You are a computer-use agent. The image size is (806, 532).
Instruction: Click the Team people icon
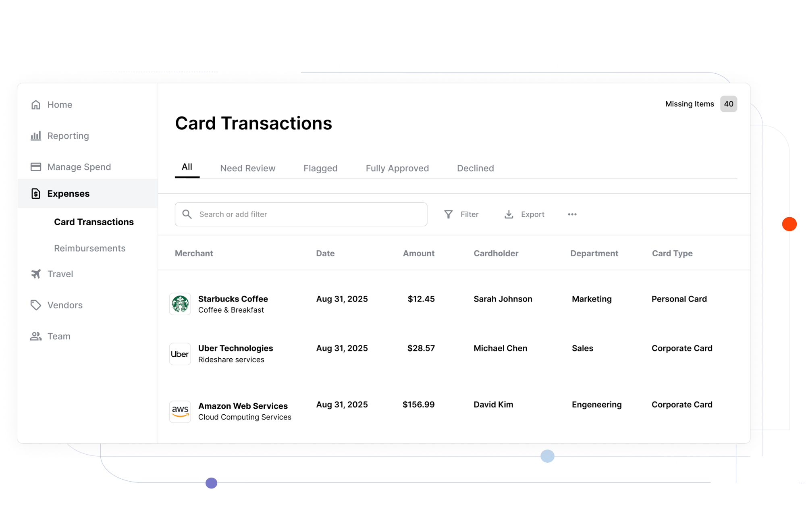[x=36, y=336]
